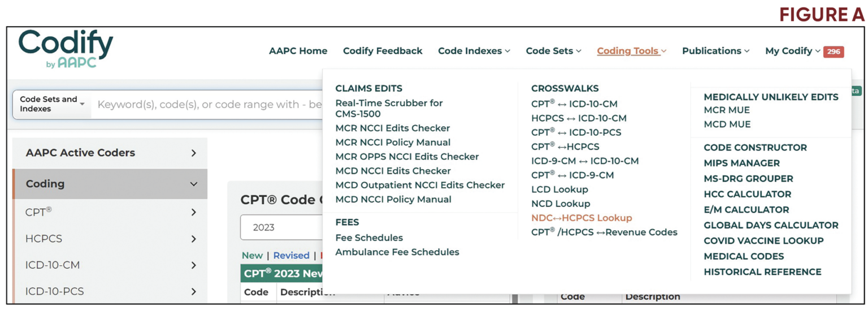Viewport: 868px width, 310px height.
Task: Open the MCR MUE link
Action: tap(727, 110)
